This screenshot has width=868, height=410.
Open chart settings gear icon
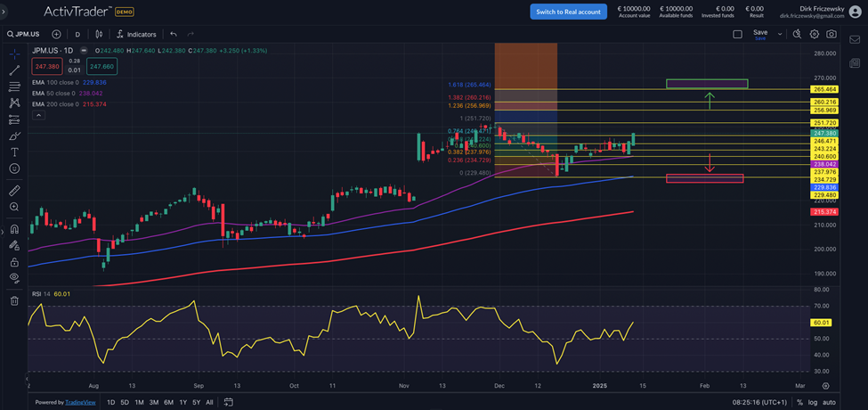[x=814, y=34]
